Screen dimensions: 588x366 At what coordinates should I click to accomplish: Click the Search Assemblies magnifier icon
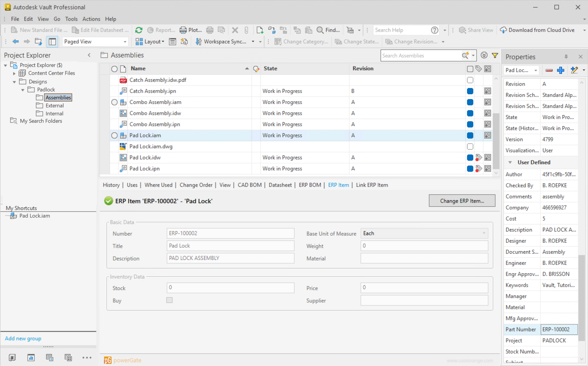pyautogui.click(x=465, y=56)
